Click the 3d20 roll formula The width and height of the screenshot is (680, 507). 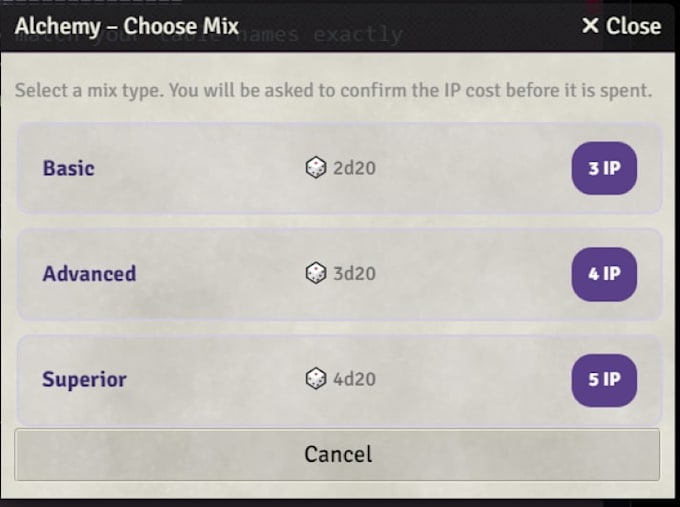click(354, 274)
